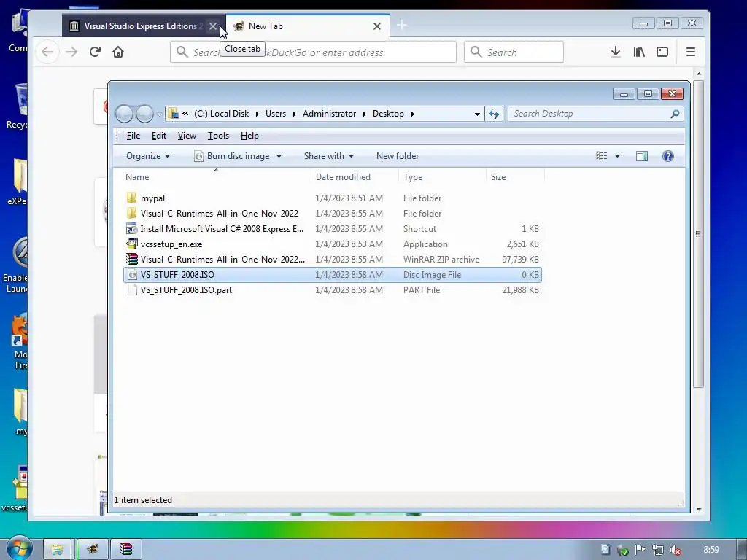The width and height of the screenshot is (747, 560).
Task: Open Explorer recent pages dropdown
Action: [159, 114]
